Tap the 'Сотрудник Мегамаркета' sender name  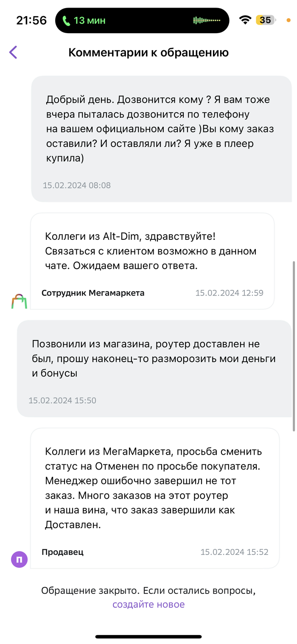click(93, 293)
